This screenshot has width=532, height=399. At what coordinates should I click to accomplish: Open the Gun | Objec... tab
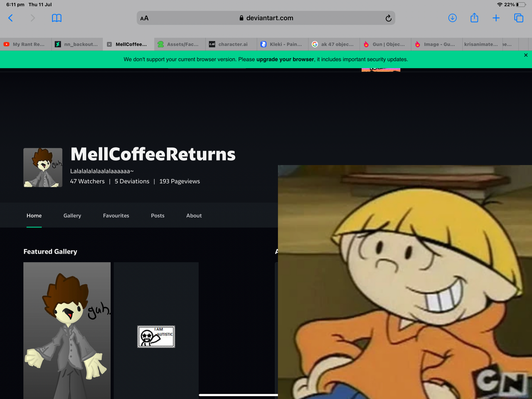pyautogui.click(x=385, y=44)
